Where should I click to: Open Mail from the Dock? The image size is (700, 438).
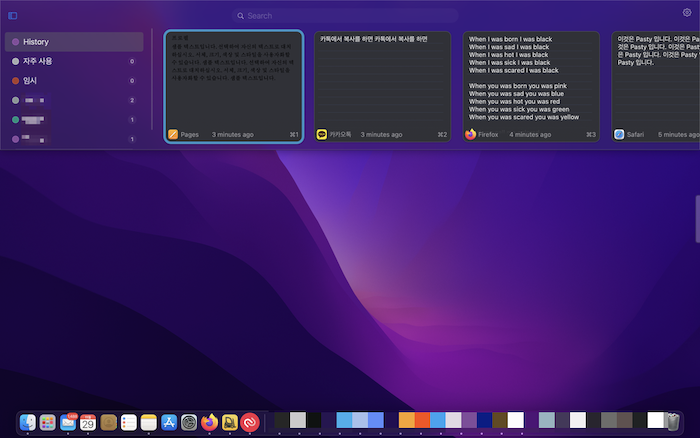(68, 422)
